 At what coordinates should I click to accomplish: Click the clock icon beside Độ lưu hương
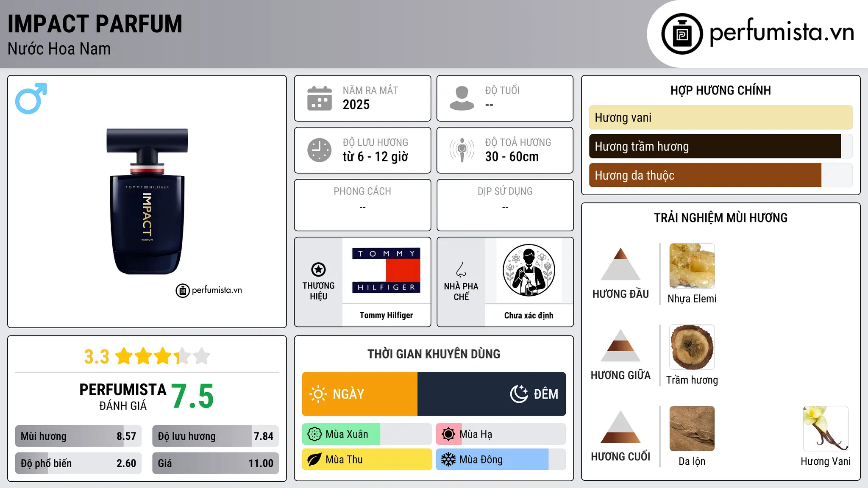tap(320, 150)
